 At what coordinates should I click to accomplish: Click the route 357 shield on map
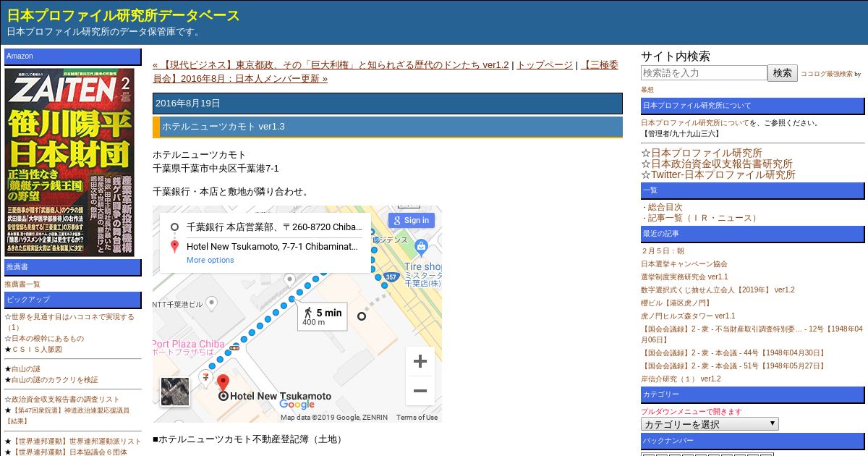[x=391, y=276]
